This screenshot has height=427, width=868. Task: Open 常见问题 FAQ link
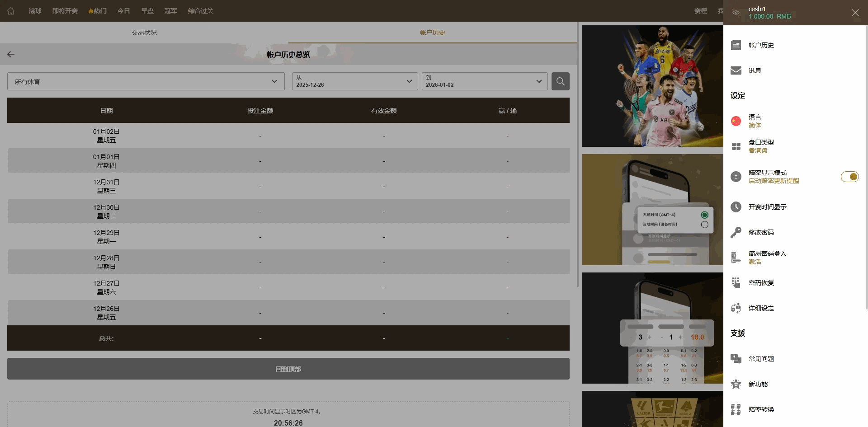pyautogui.click(x=761, y=359)
